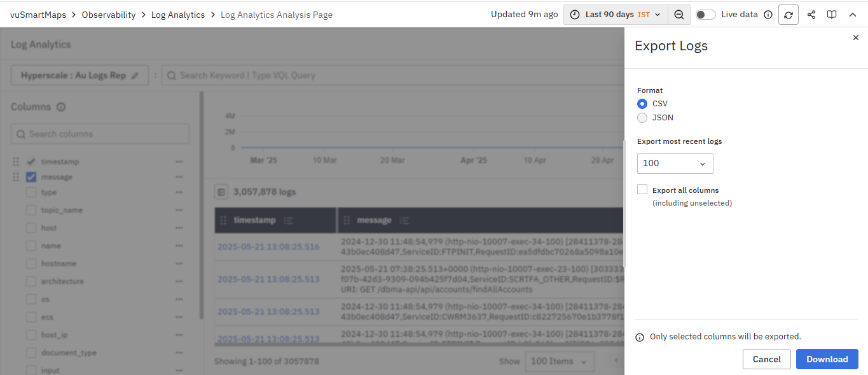Select the JSON format radio button
The height and width of the screenshot is (375, 868).
[642, 118]
